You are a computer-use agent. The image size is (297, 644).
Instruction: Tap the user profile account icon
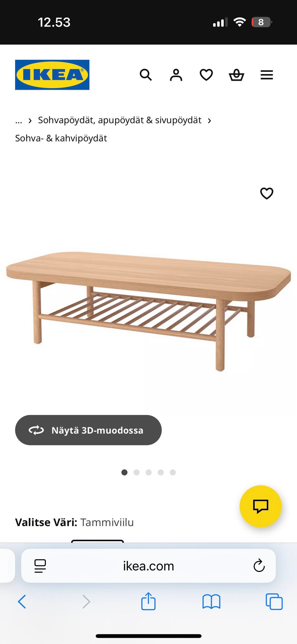coord(176,75)
